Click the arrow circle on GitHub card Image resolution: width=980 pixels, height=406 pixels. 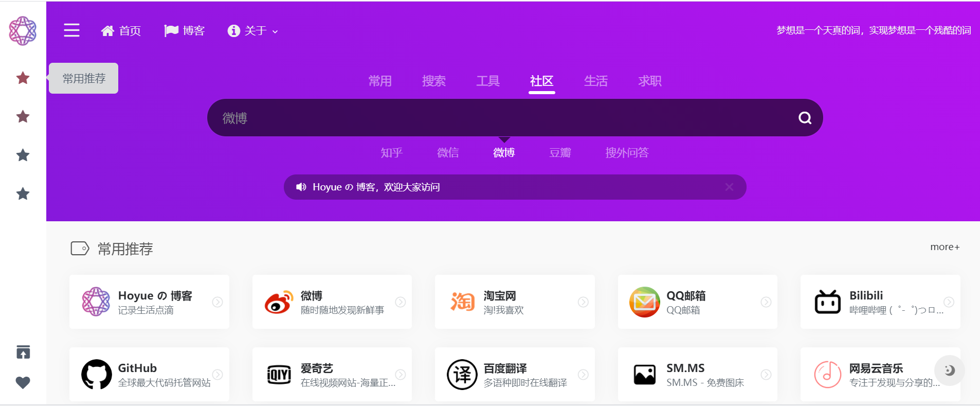coord(217,375)
